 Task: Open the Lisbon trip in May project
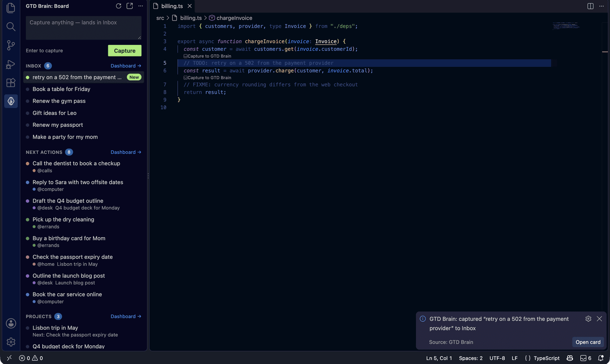pyautogui.click(x=83, y=331)
